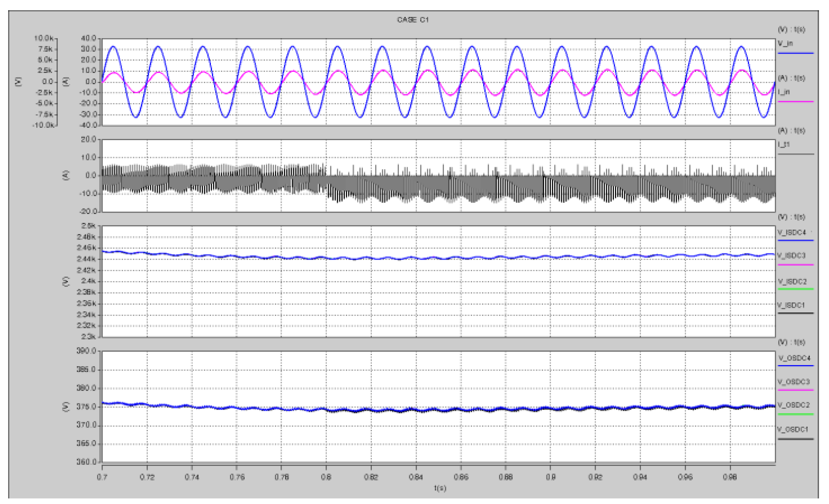
Task: Click the green swatch under V_ISDC2
Action: [796, 289]
